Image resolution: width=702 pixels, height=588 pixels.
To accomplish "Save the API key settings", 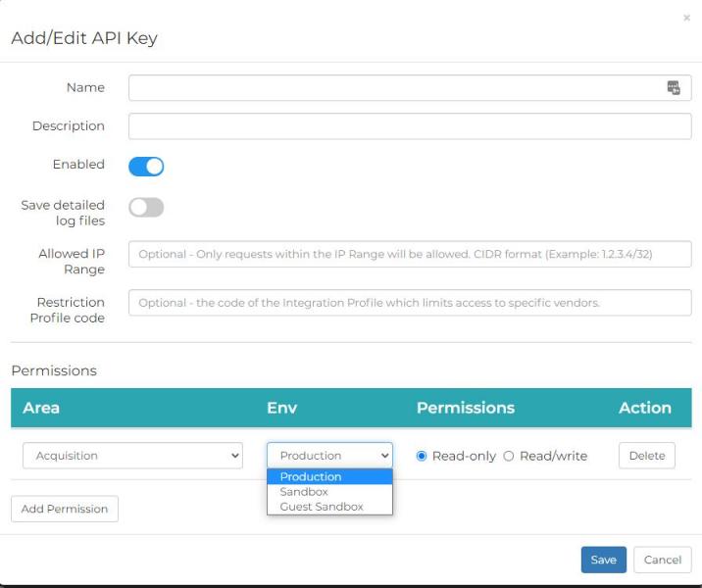I will pos(603,560).
